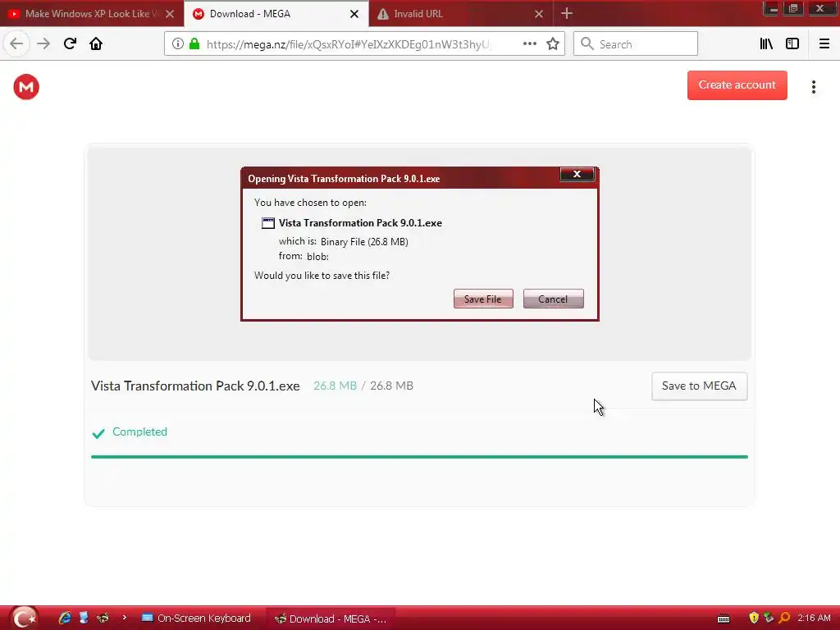The width and height of the screenshot is (840, 630).
Task: Click into the Search box
Action: point(636,44)
